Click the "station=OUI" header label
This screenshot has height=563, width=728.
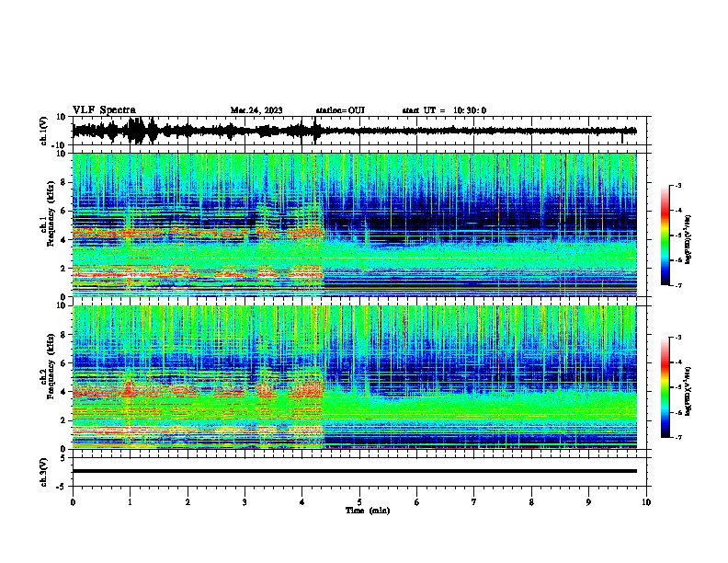(340, 110)
